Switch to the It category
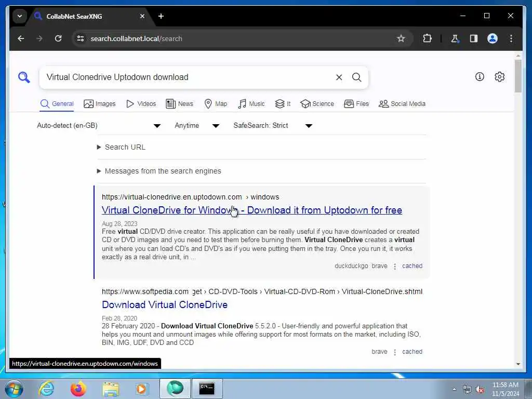532x399 pixels. 283,104
